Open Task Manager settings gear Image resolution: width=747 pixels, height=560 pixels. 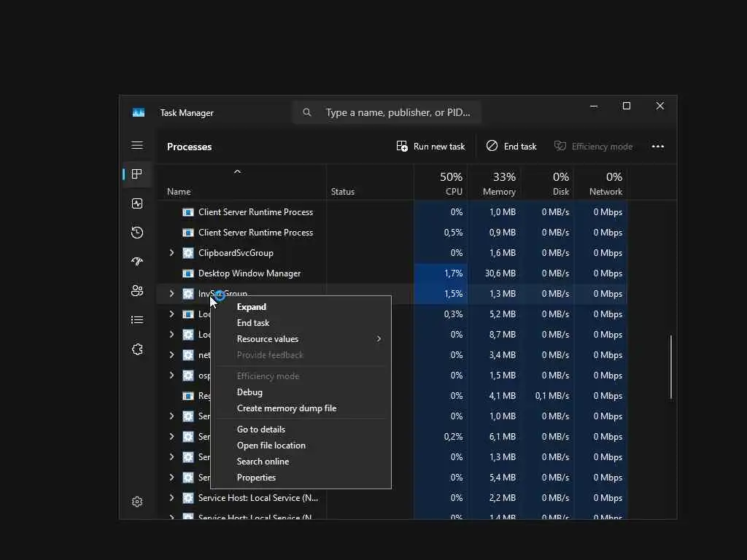(137, 502)
